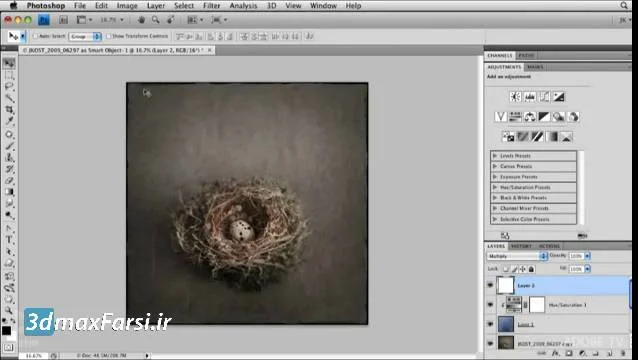Open Spotlight search in the menu bar
The image size is (638, 360).
coord(624,5)
